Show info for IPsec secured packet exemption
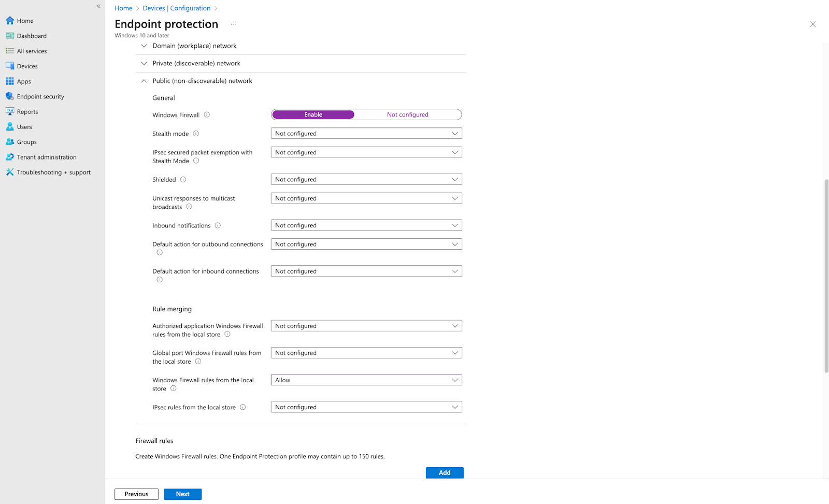This screenshot has width=829, height=504. 196,161
